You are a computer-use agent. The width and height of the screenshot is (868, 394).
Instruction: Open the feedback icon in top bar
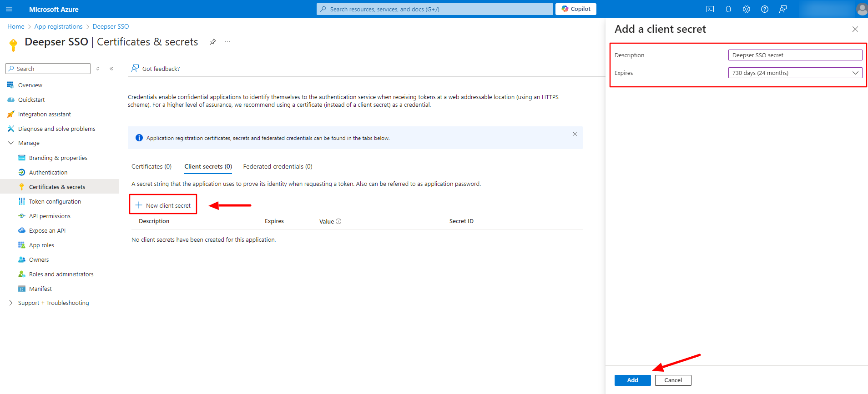(x=783, y=9)
